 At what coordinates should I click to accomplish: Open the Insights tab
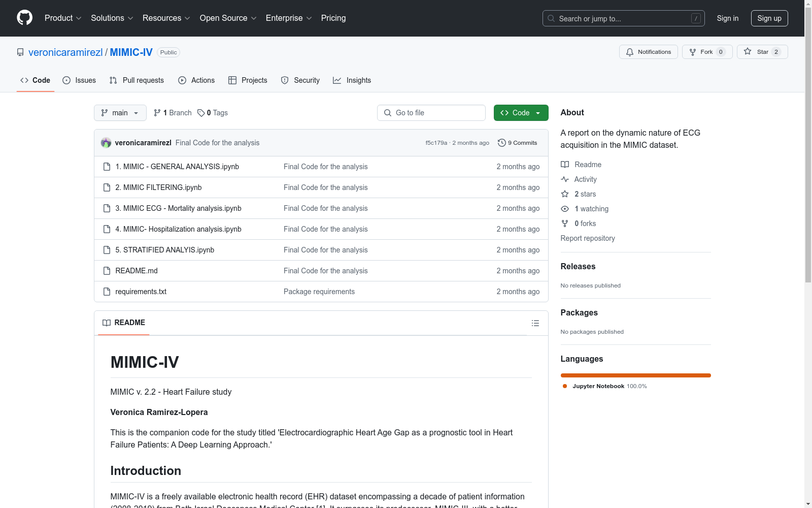[x=352, y=80]
